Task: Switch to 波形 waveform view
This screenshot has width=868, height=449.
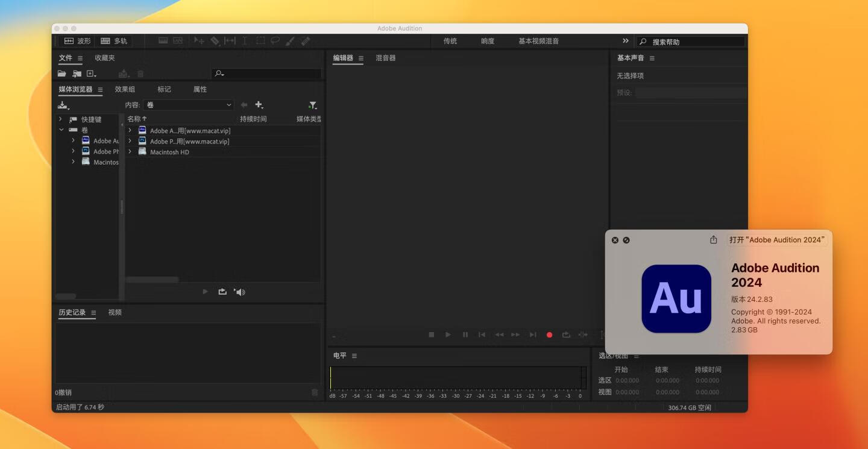Action: point(78,41)
